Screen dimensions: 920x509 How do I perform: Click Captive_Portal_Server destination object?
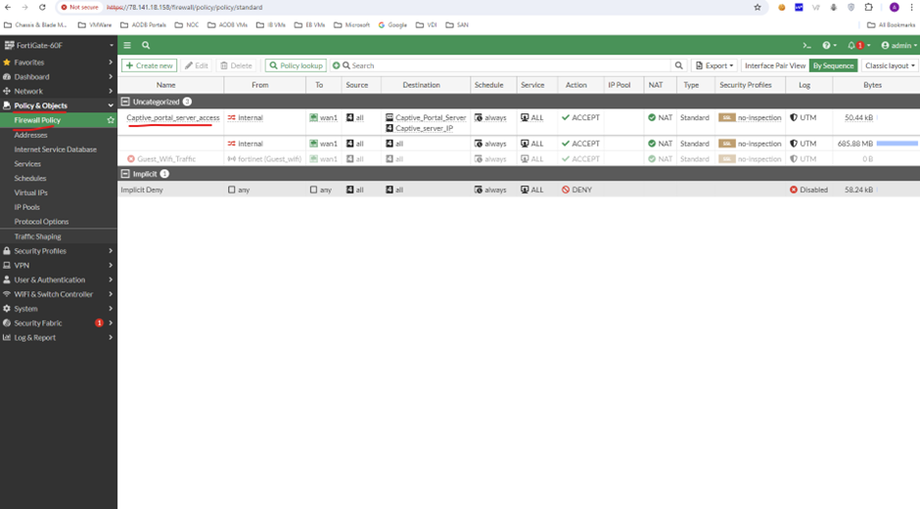click(431, 117)
